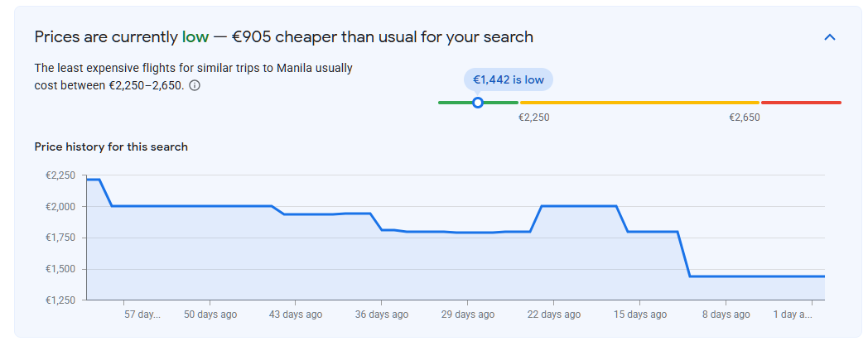Click the 'Prices are currently low' headline
Screen dimensions: 868x341
pos(122,37)
